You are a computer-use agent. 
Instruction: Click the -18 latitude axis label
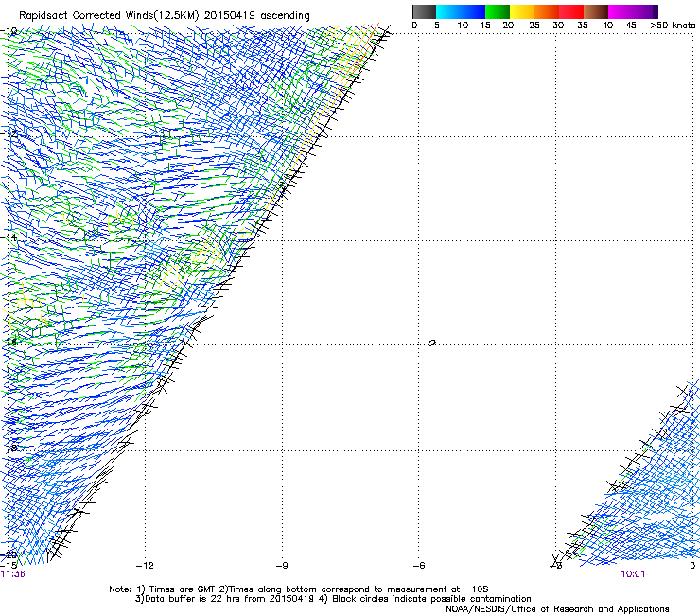[9, 448]
